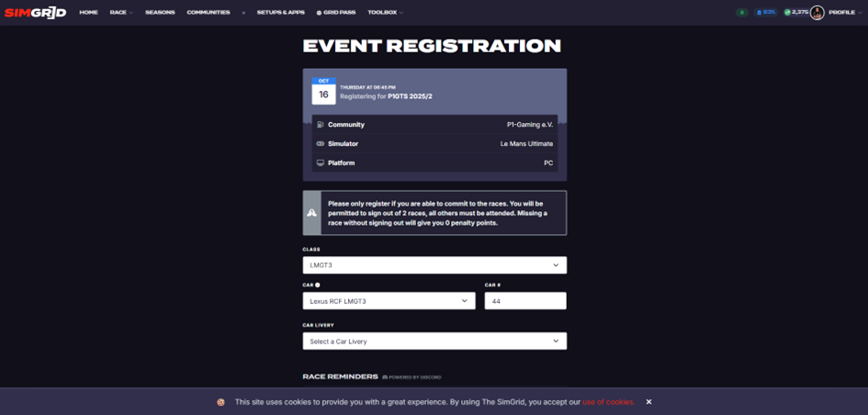Open the Toolbox menu

385,13
